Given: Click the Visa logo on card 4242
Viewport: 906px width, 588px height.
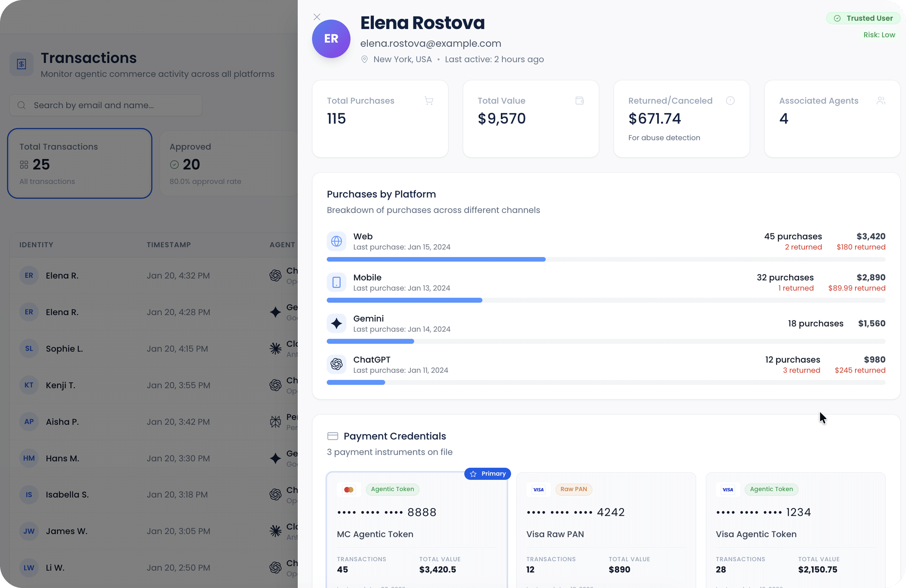Looking at the screenshot, I should point(538,489).
